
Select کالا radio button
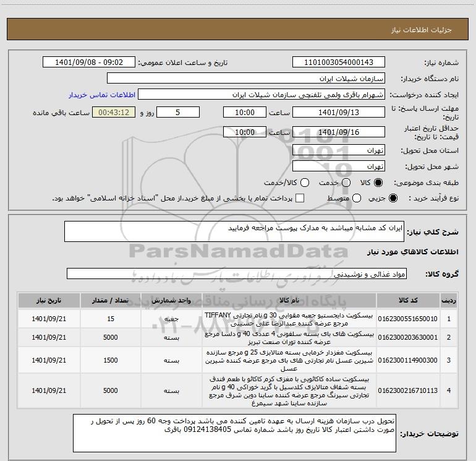pos(378,183)
